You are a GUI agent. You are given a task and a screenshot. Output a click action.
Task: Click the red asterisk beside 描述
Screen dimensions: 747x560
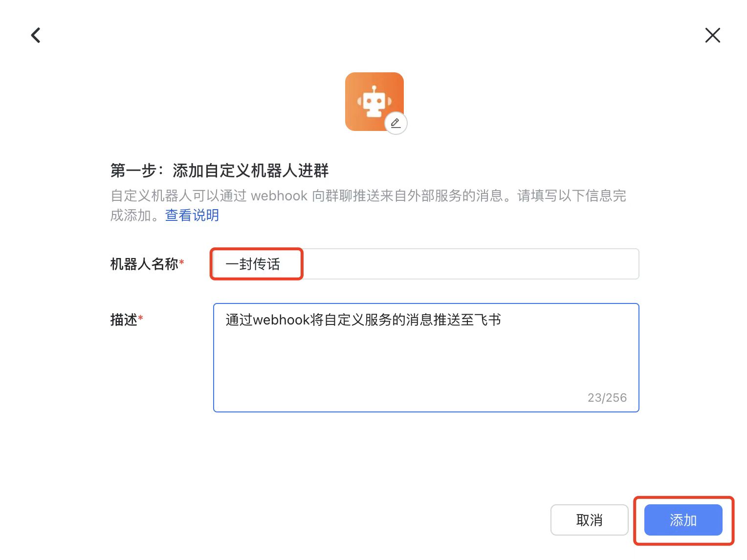pos(141,318)
